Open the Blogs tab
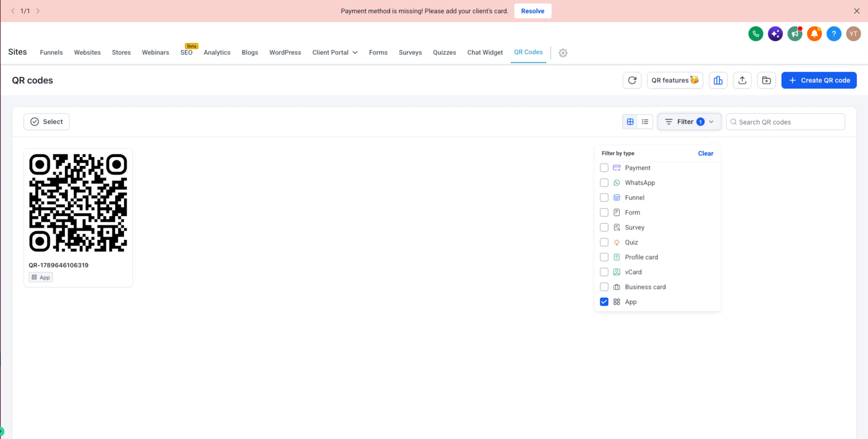The width and height of the screenshot is (868, 439). click(250, 53)
